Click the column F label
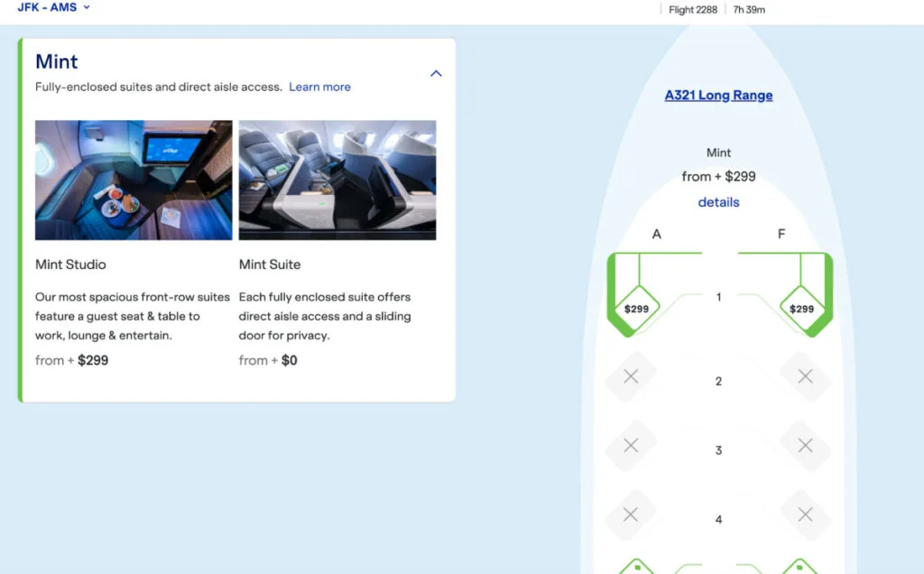The width and height of the screenshot is (924, 574). pos(781,235)
